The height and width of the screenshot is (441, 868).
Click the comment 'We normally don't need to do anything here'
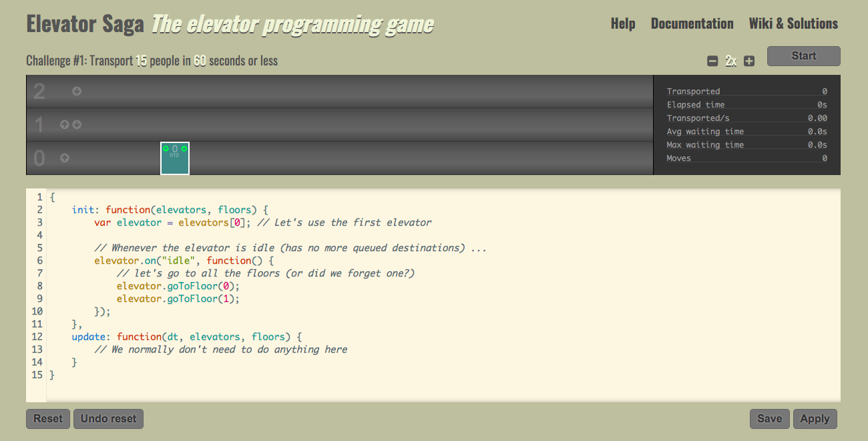(221, 349)
